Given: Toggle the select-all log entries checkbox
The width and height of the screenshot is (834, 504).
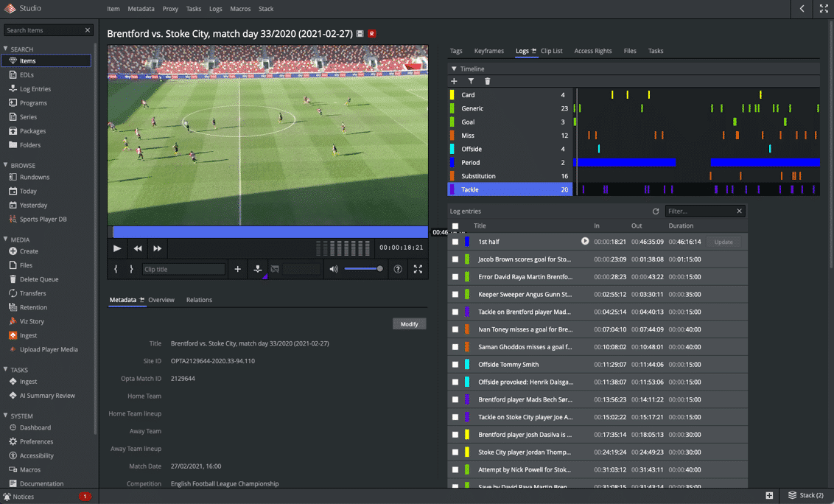Looking at the screenshot, I should pyautogui.click(x=455, y=226).
